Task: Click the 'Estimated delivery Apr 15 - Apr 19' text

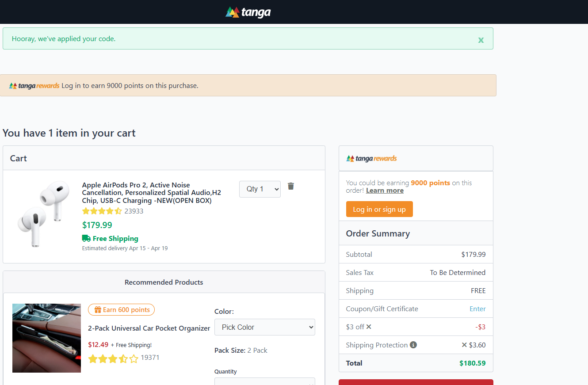Action: pos(125,248)
